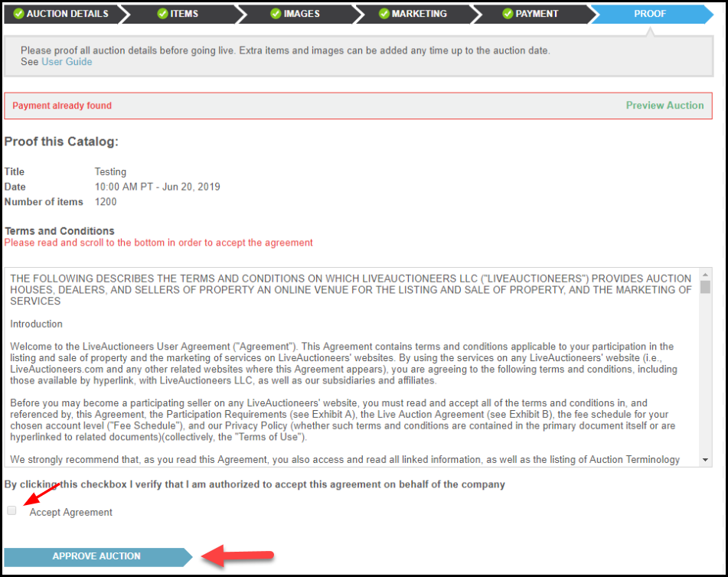Click the item count '1200'
This screenshot has width=728, height=577.
tap(106, 202)
